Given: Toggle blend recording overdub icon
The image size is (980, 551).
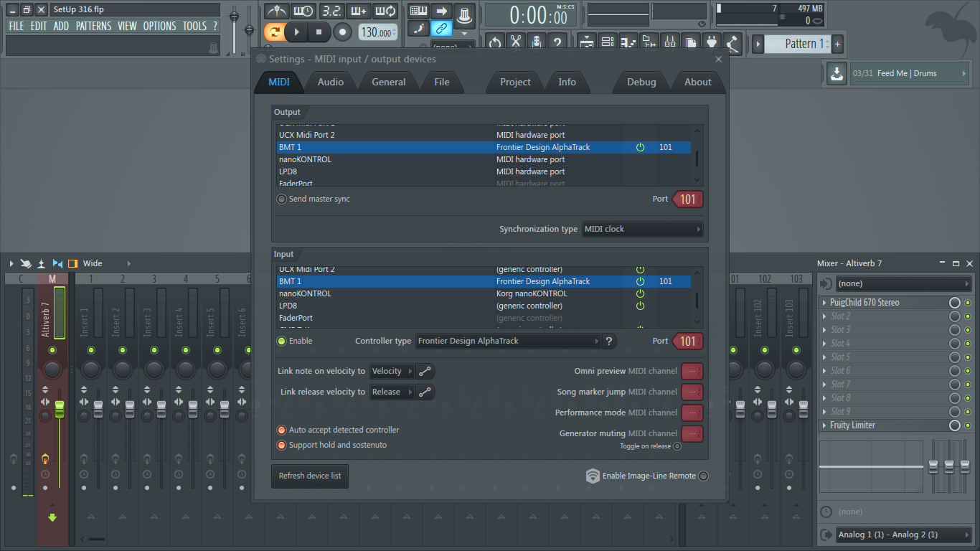Looking at the screenshot, I should 358,11.
